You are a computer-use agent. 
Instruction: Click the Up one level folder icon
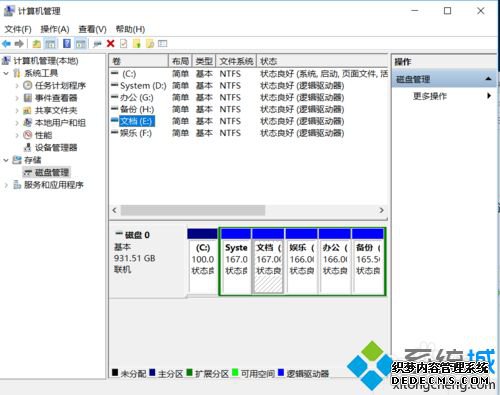(x=36, y=44)
